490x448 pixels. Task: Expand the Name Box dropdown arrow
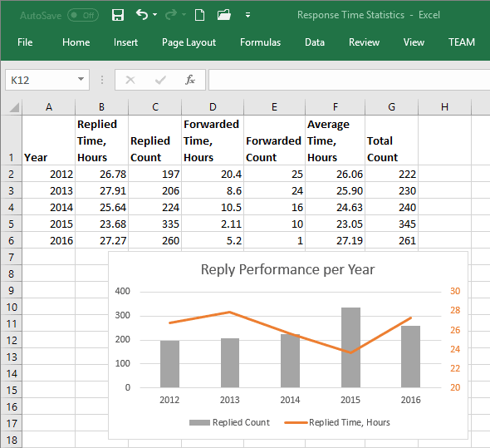click(x=81, y=80)
